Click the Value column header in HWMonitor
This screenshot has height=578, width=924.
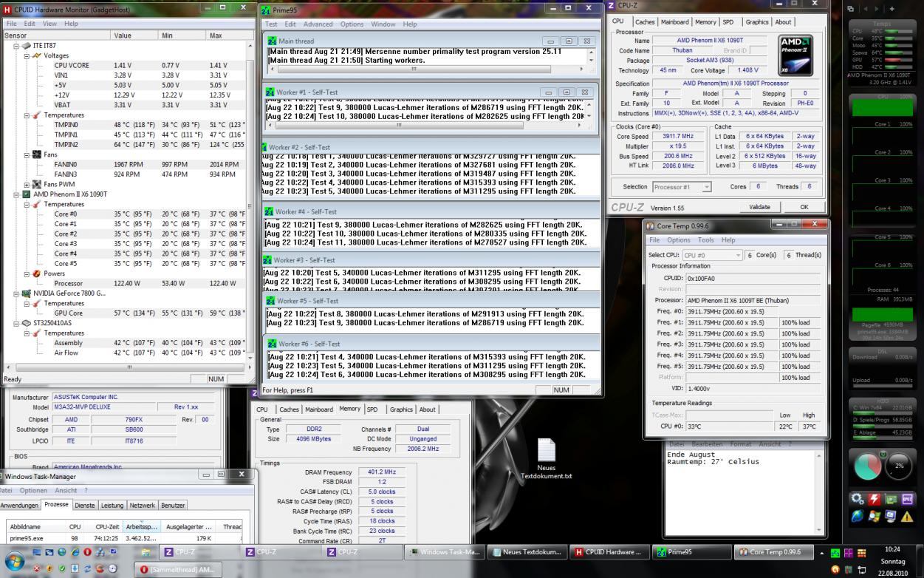[134, 35]
